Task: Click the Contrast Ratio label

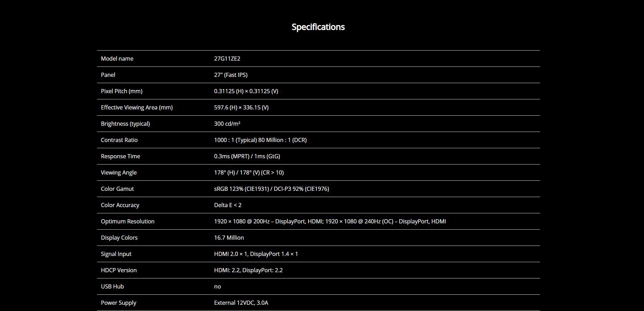Action: coord(119,140)
